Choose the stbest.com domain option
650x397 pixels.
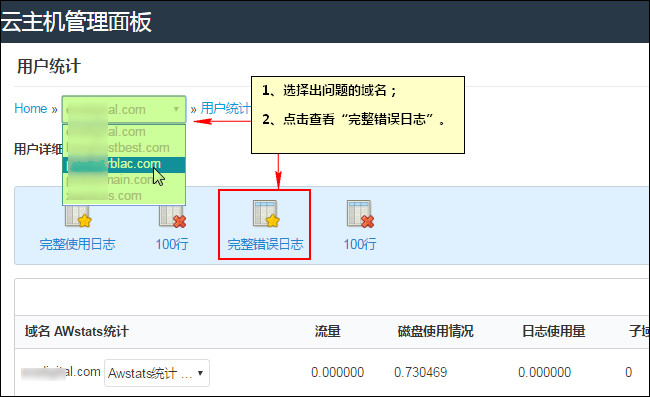(124, 148)
